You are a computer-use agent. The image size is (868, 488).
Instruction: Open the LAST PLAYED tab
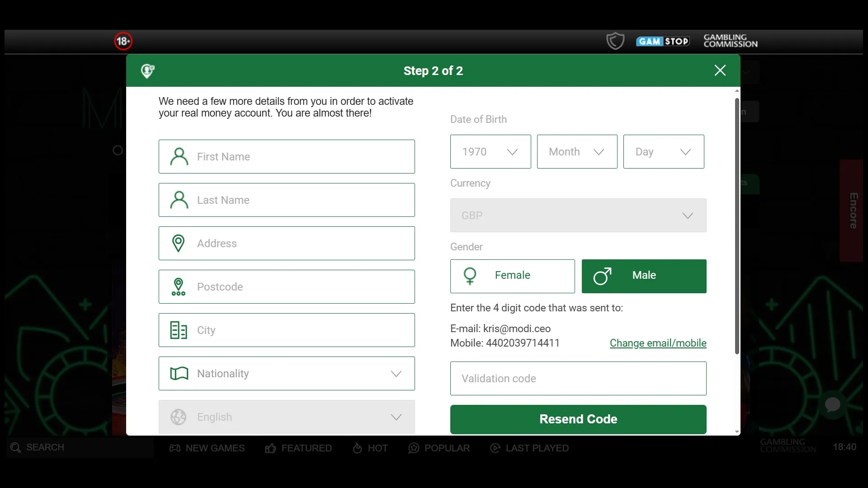529,448
